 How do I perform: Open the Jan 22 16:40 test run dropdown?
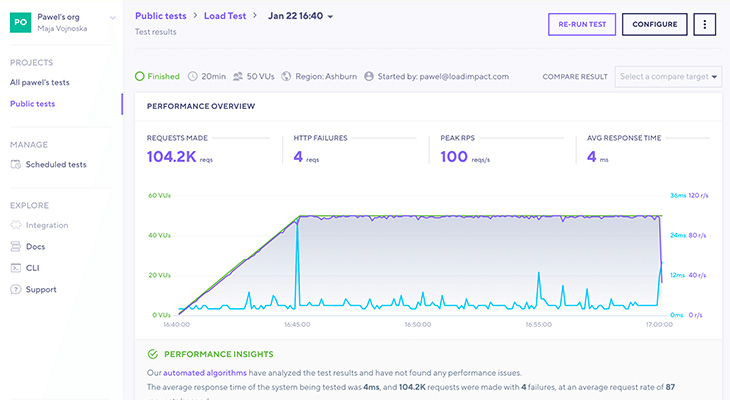pyautogui.click(x=330, y=17)
